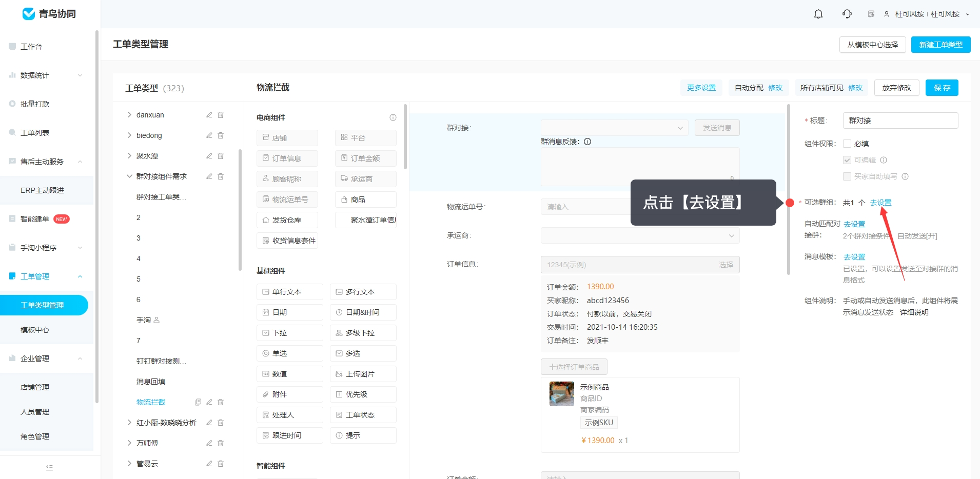Viewport: 980px width, 479px height.
Task: Edit the 管易云 ticket type
Action: [x=209, y=464]
